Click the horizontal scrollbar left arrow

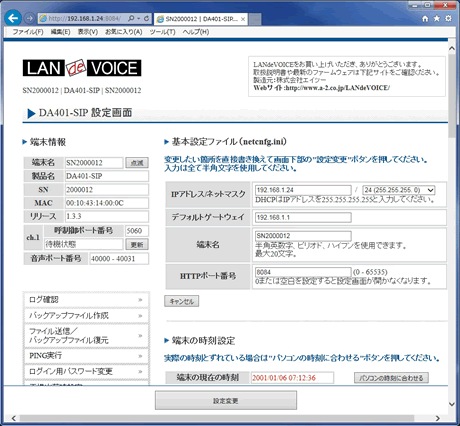pos(13,418)
